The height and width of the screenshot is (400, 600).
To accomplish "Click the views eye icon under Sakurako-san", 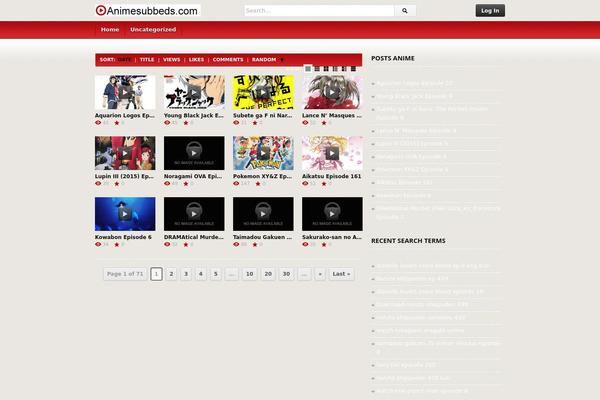I will [305, 245].
